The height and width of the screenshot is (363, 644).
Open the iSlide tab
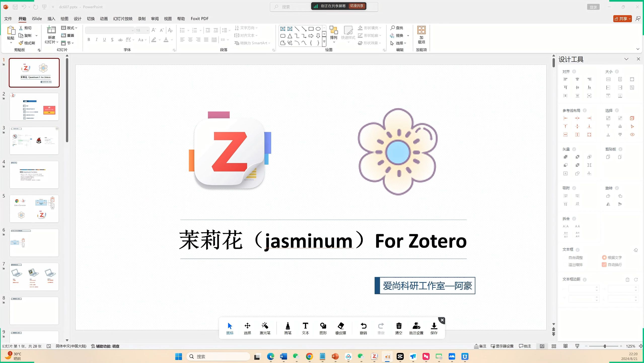point(37,19)
